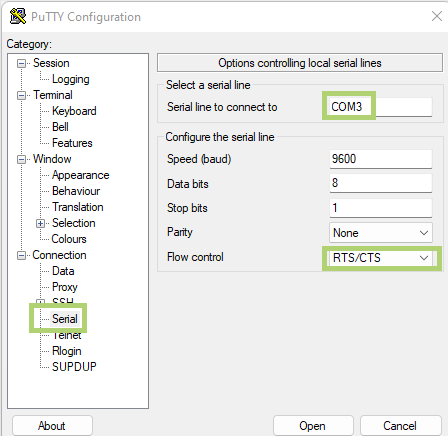Click the Speed (baud) field

(381, 159)
